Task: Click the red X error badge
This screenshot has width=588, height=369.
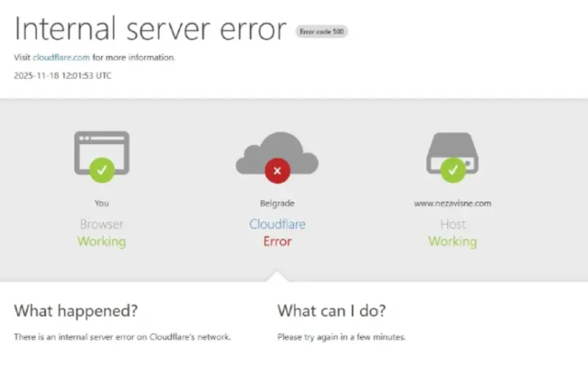Action: coord(277,170)
